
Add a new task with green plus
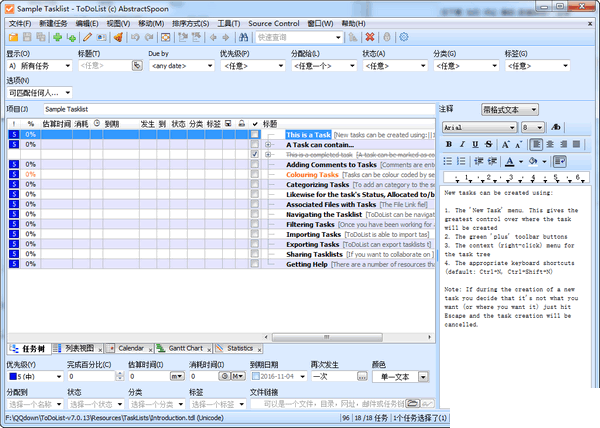57,37
